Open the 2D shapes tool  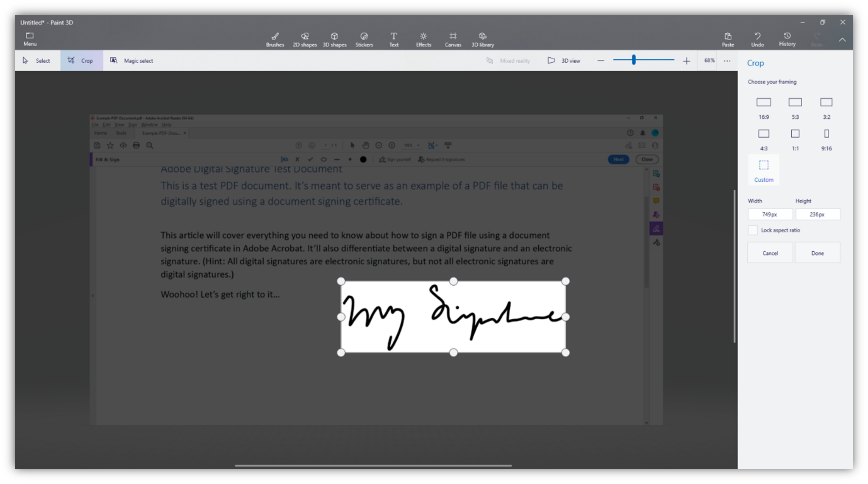[x=304, y=39]
